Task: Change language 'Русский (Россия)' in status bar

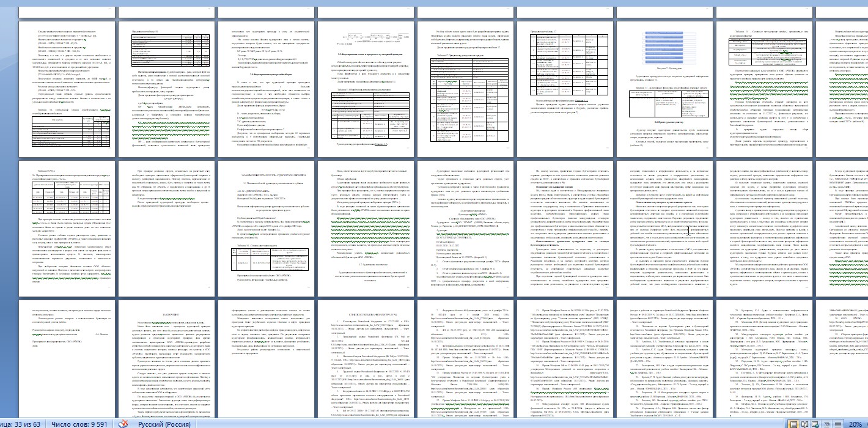Action: (165, 424)
